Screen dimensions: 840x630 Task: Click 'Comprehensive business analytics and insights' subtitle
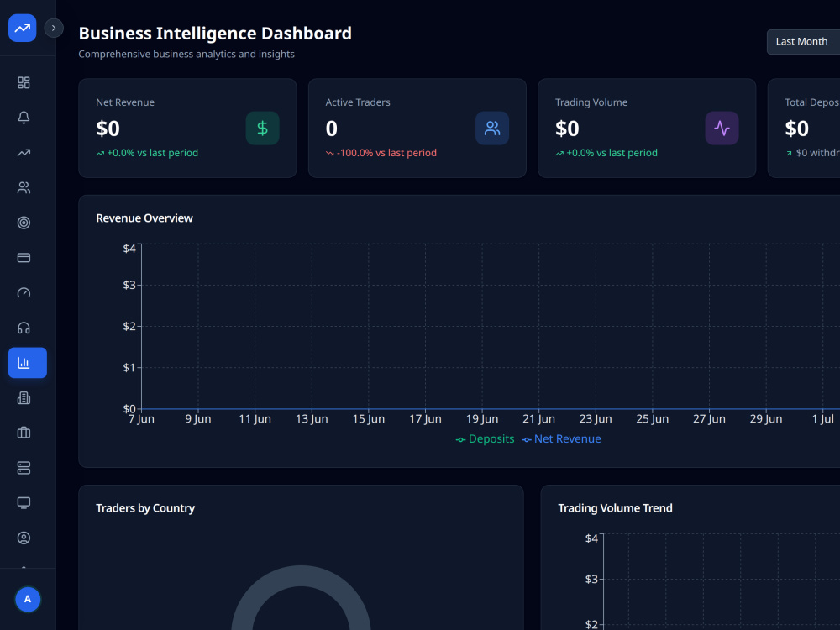[186, 54]
